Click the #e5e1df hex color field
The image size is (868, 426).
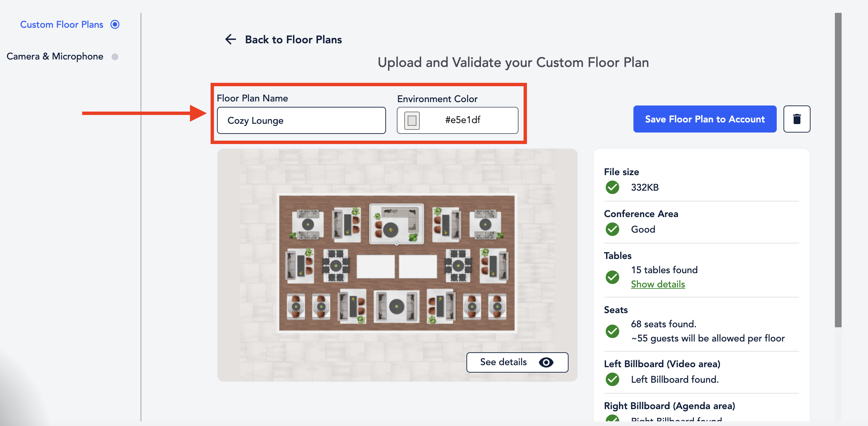pyautogui.click(x=462, y=120)
